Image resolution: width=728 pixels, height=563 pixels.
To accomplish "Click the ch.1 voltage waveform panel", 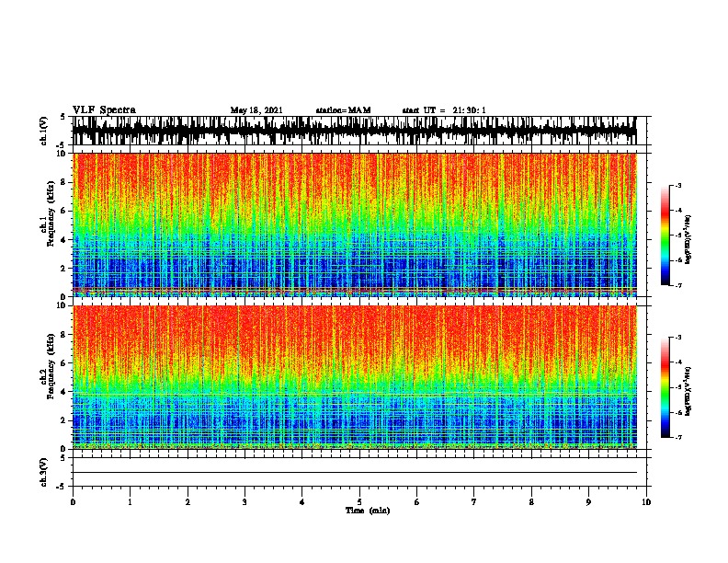I will 359,131.
